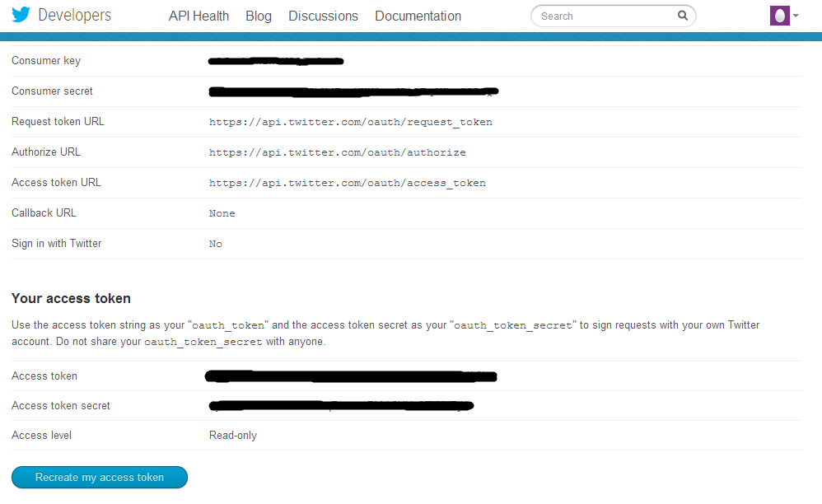Image resolution: width=822 pixels, height=504 pixels.
Task: Click the Request token URL label
Action: click(58, 122)
